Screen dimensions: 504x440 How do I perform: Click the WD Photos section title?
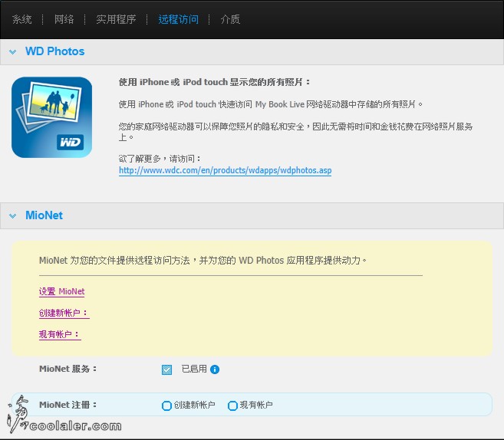55,51
